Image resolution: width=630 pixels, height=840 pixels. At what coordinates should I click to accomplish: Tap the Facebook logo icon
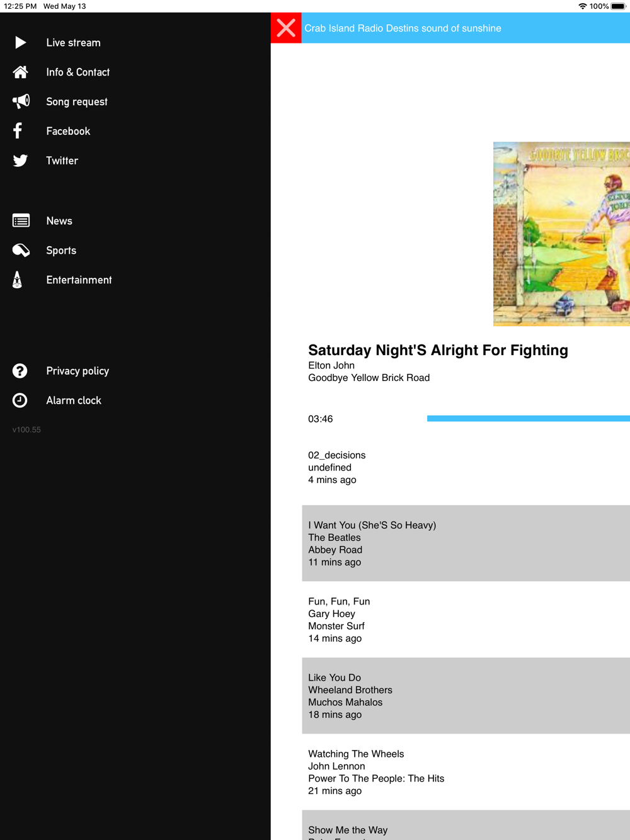(18, 131)
